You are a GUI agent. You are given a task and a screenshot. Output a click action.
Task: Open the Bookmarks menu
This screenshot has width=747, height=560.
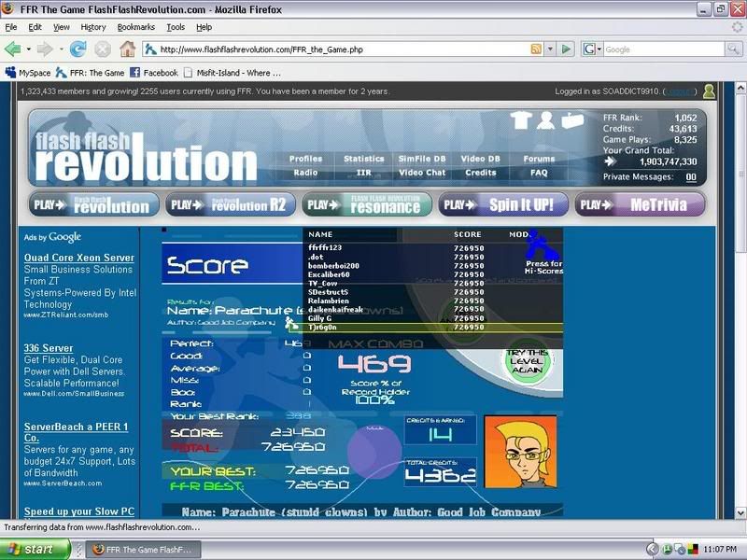136,27
